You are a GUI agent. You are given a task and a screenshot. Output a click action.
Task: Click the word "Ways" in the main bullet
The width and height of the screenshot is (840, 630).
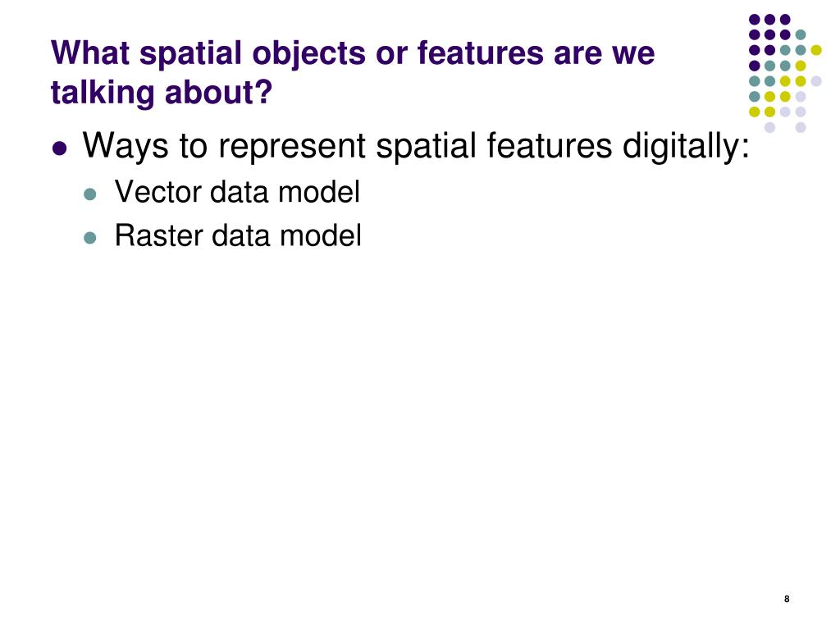pyautogui.click(x=125, y=146)
